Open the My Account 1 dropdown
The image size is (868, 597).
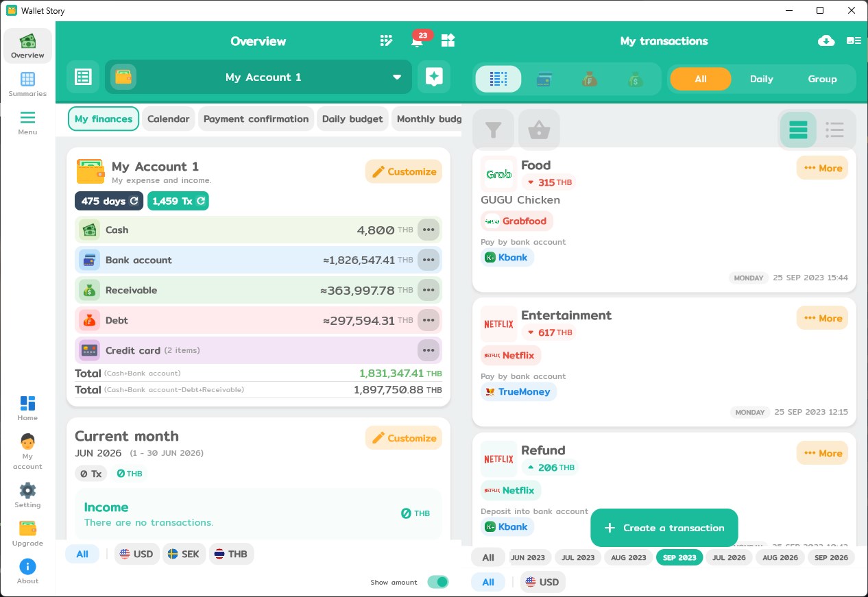coord(258,77)
